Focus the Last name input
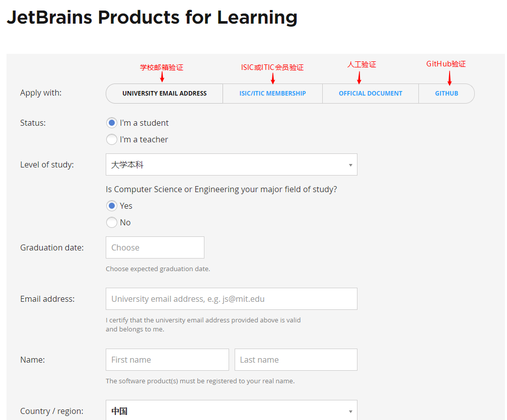The image size is (507, 420). [x=296, y=360]
